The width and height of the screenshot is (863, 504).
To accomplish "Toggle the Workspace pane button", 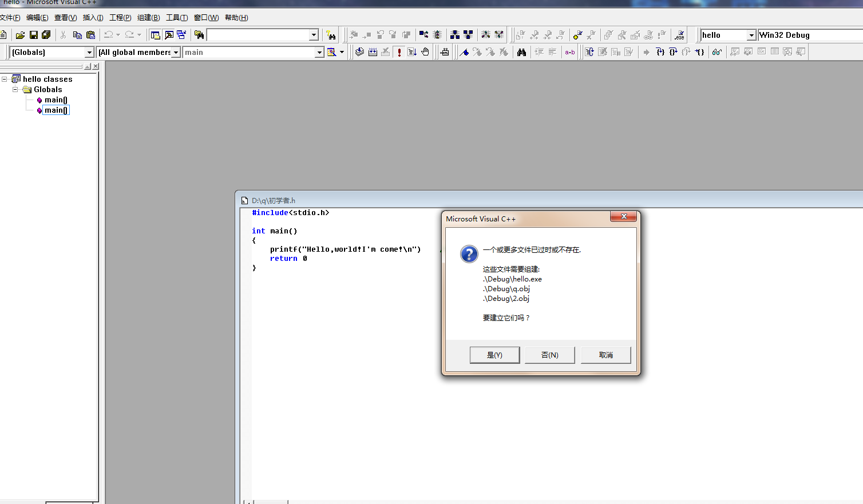I will 156,35.
